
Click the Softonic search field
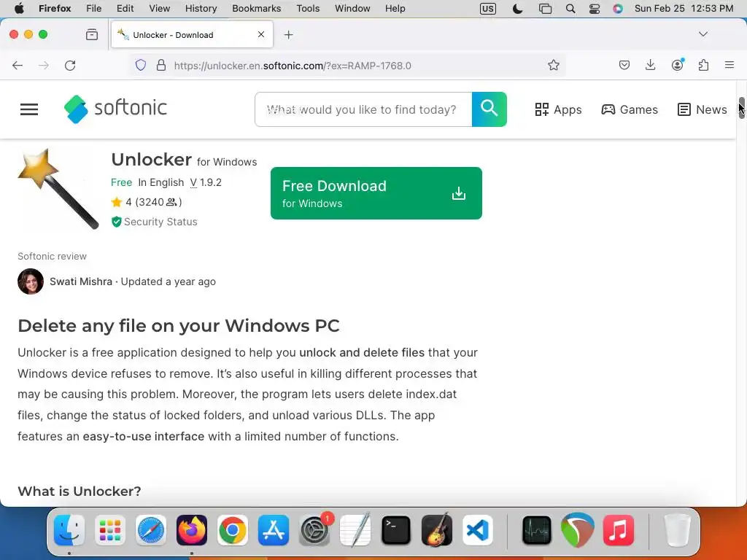(x=363, y=109)
